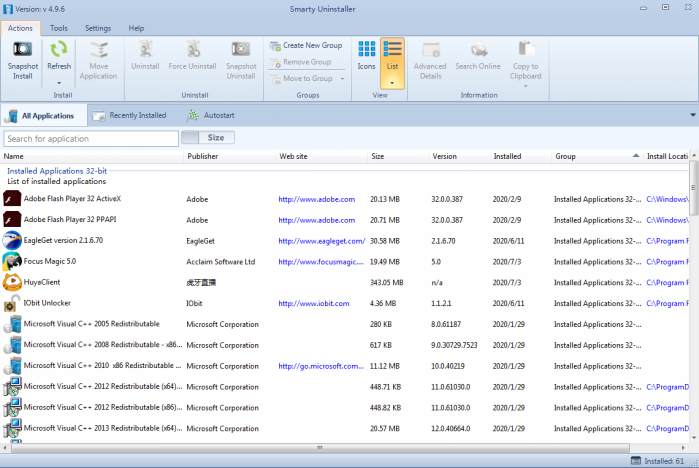This screenshot has height=468, width=699.
Task: Click the Visual C++ 2012 (x86) icon
Action: [12, 407]
